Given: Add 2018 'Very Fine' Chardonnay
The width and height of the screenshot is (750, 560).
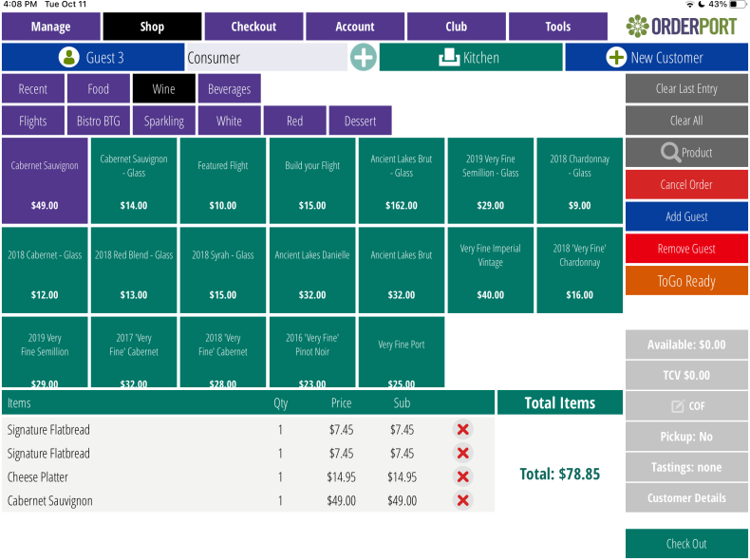Looking at the screenshot, I should tap(580, 271).
